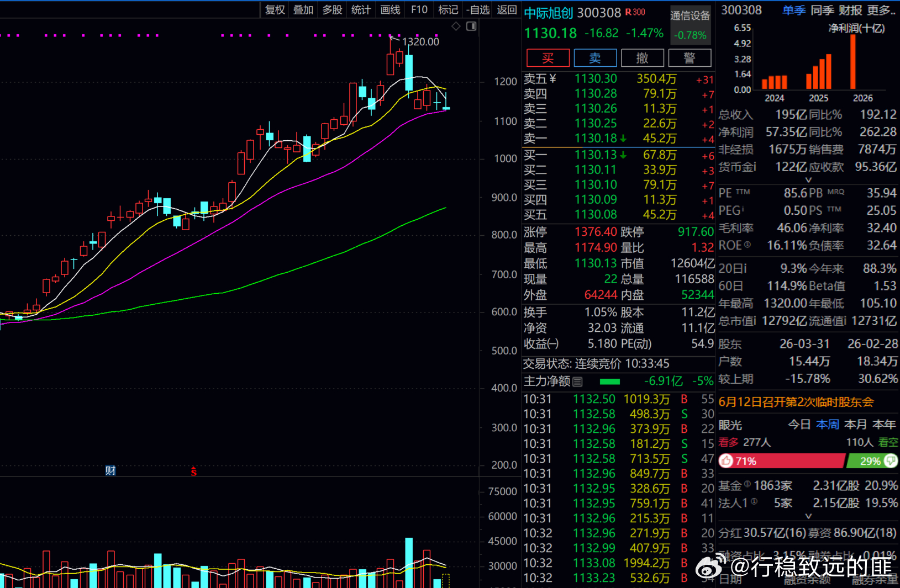The height and width of the screenshot is (588, 900).
Task: Click the info icon next to ROE
Action: pyautogui.click(x=748, y=245)
